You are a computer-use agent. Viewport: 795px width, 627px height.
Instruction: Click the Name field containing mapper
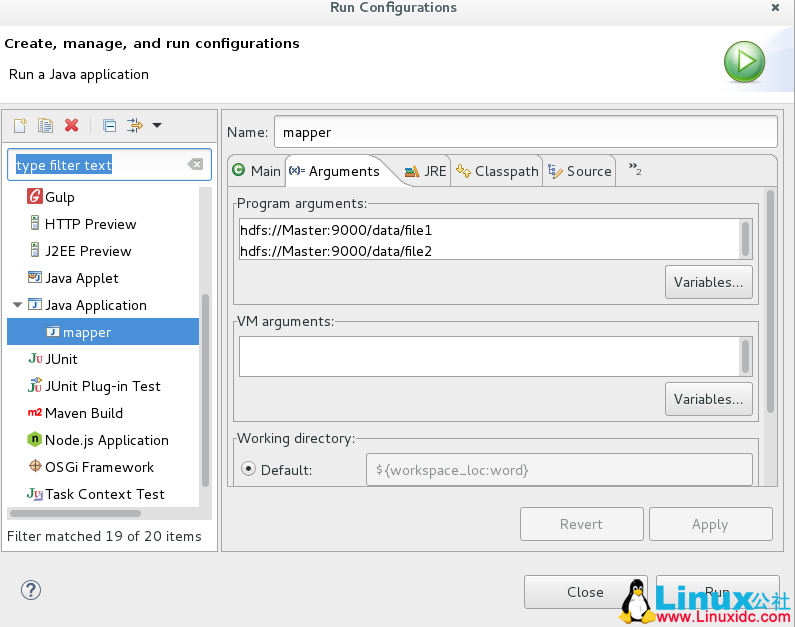(526, 132)
